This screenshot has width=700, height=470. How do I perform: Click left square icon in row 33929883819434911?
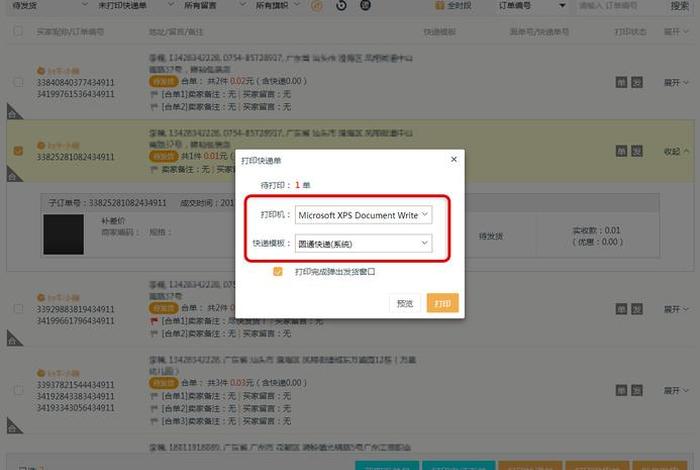point(621,309)
